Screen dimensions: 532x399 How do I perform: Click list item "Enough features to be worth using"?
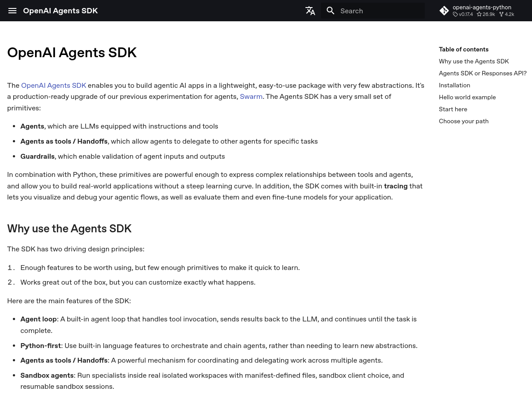160,268
